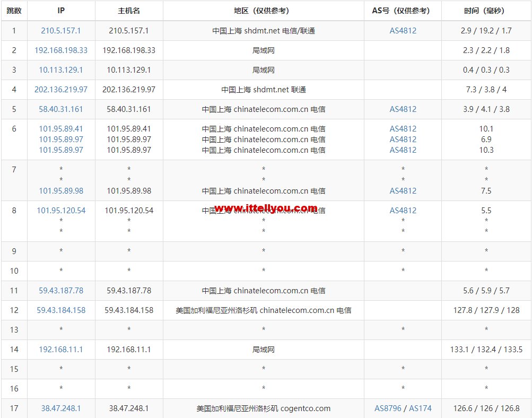Open the 58.40.31.161 IP link
The image size is (532, 418).
click(61, 109)
